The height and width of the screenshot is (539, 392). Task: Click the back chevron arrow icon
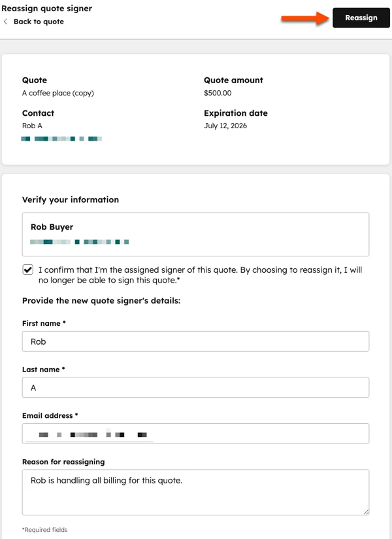point(5,22)
